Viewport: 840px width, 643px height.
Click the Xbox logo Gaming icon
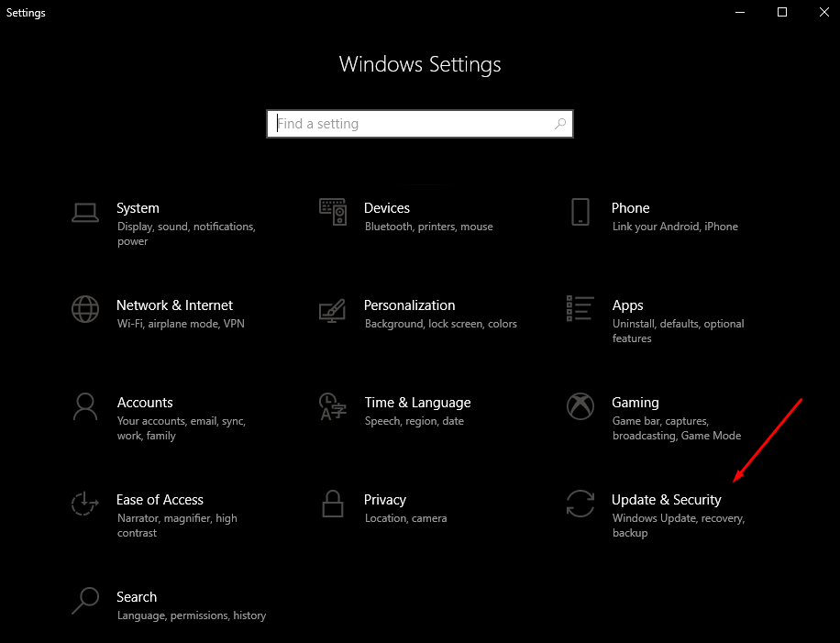point(580,406)
